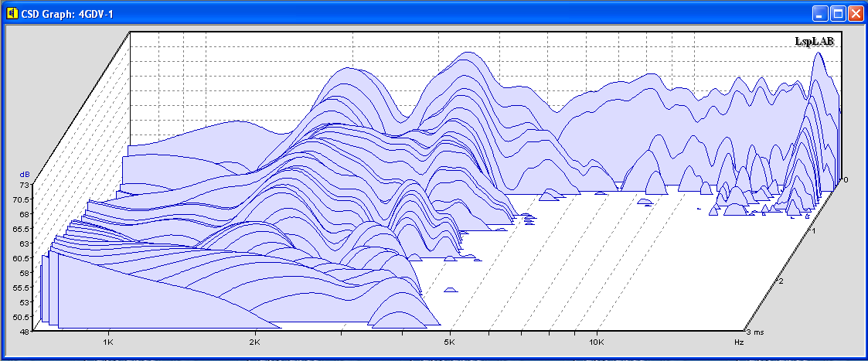This screenshot has height=361, width=868.
Task: Click the dB axis label
Action: coord(26,175)
